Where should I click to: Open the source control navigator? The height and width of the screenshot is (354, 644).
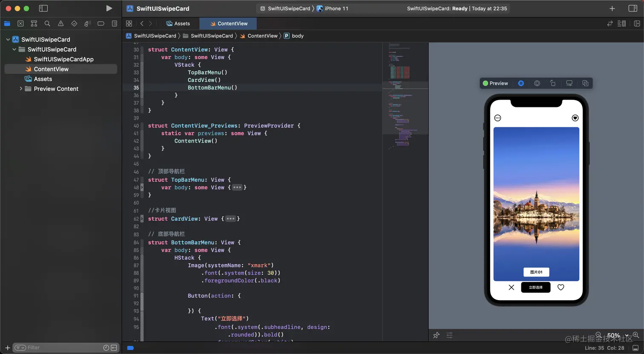[20, 23]
